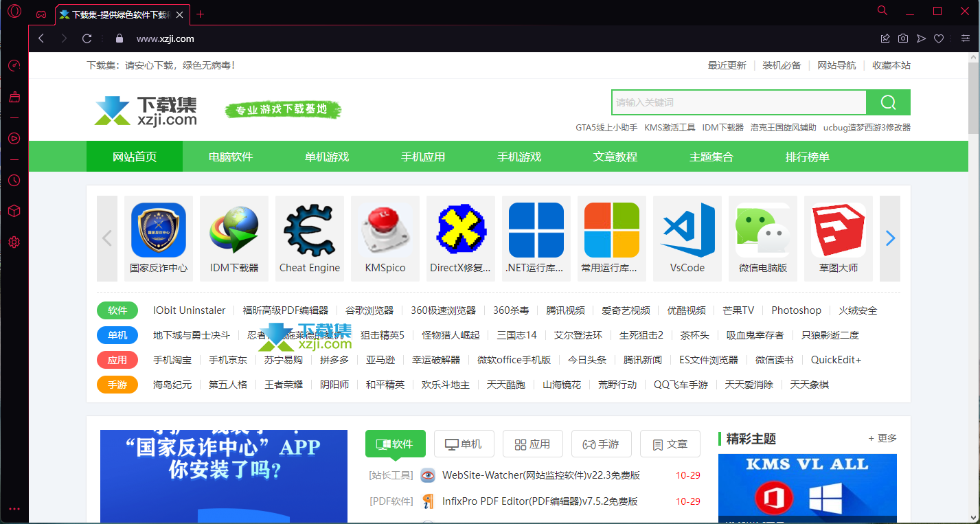Open Photoshop link in 软件 row
The height and width of the screenshot is (524, 980).
pyautogui.click(x=796, y=310)
